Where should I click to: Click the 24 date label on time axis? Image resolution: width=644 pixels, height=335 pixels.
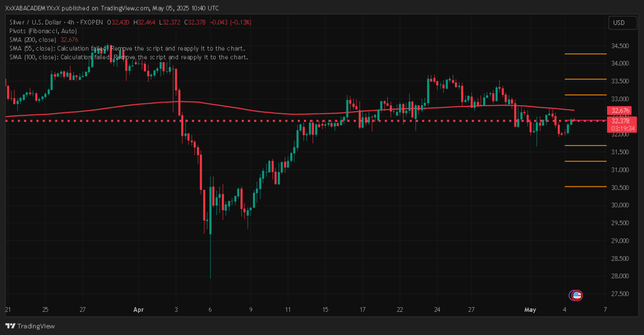[437, 310]
